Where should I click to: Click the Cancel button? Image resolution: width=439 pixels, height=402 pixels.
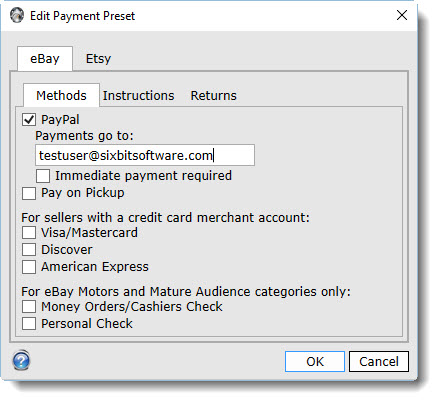pyautogui.click(x=379, y=361)
